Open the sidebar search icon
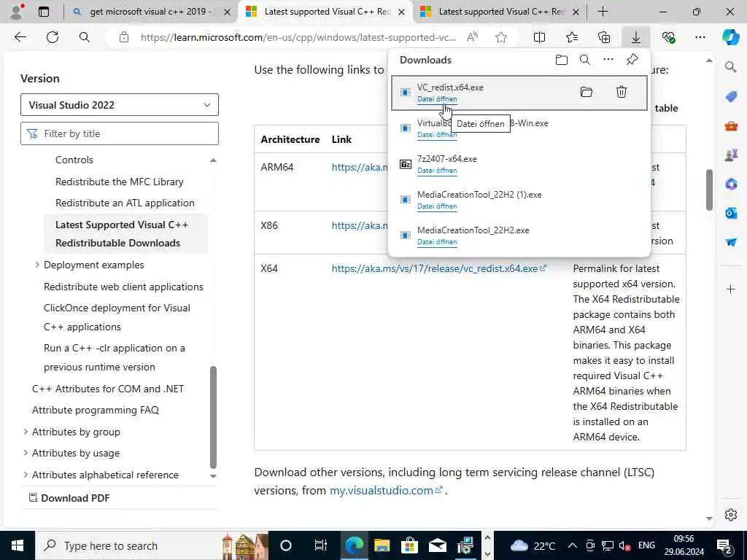This screenshot has width=747, height=560. point(731,67)
